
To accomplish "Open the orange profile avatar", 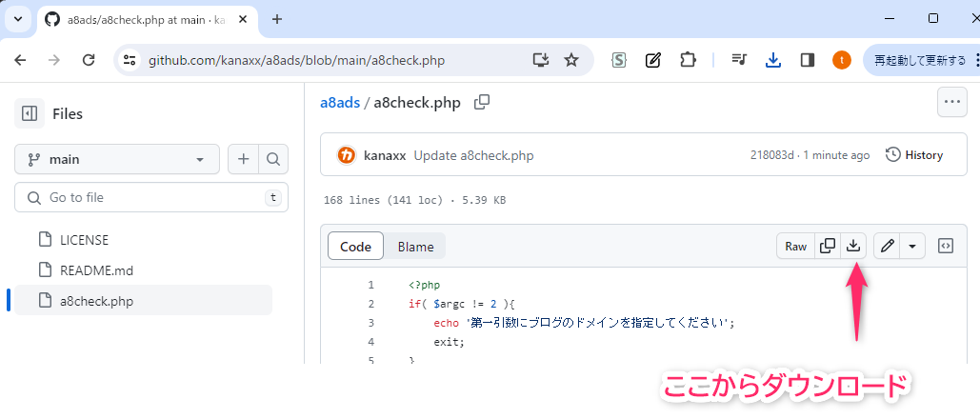I will click(842, 60).
